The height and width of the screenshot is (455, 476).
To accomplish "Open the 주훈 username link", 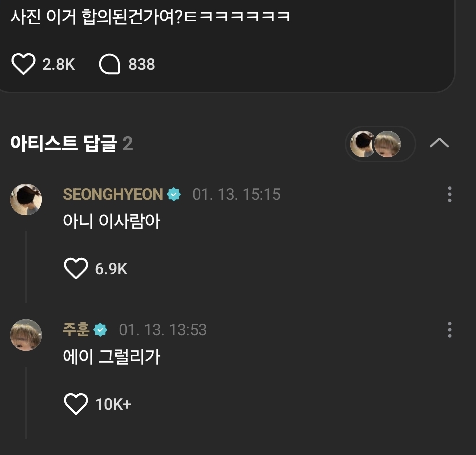I will coord(76,330).
